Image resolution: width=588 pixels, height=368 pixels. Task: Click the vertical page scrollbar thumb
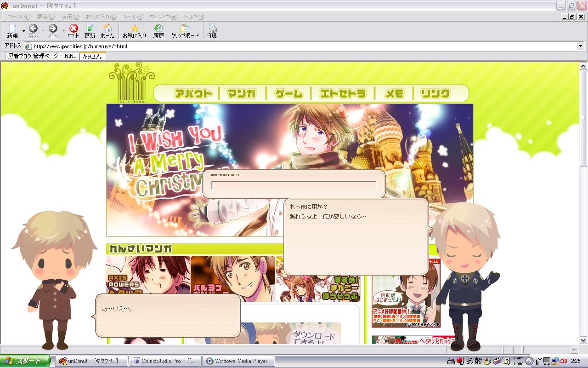[x=583, y=119]
